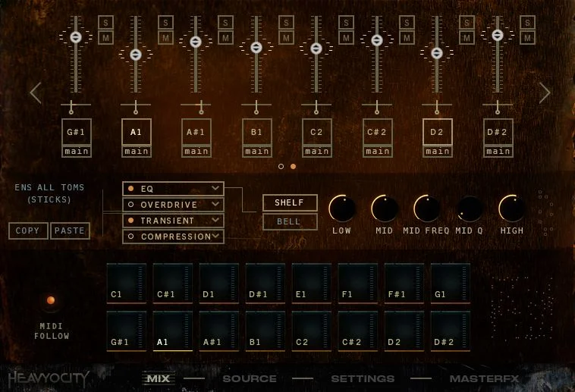Viewport: 575px width, 392px height.
Task: Toggle the MIDI Follow light
Action: point(51,301)
